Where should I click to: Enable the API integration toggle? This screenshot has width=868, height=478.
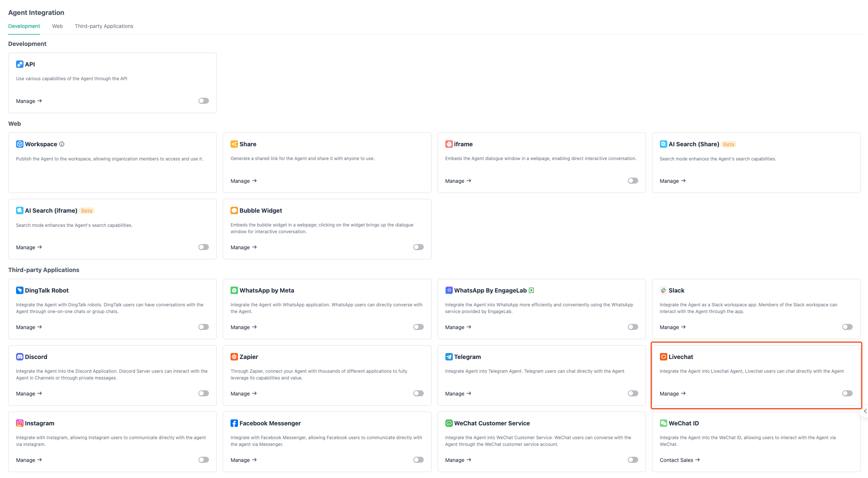click(204, 101)
